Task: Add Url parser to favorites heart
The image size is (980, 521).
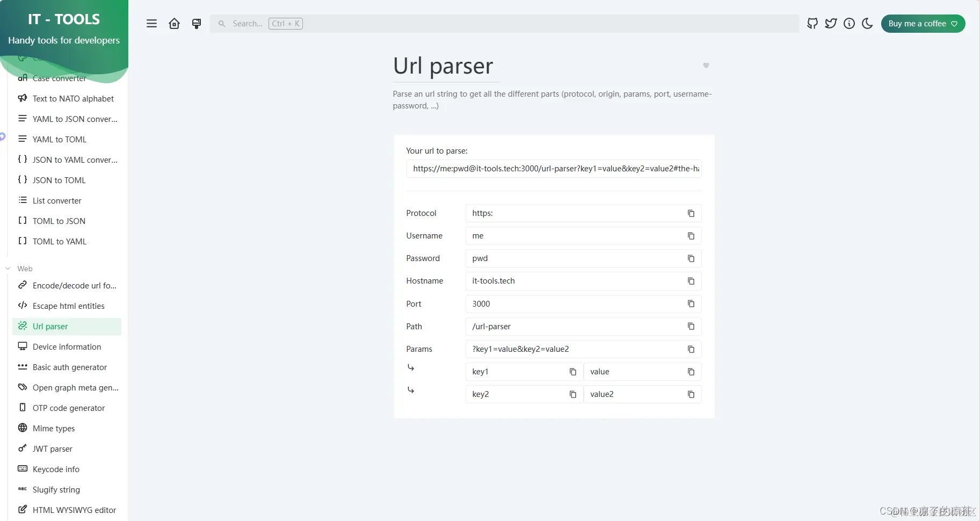Action: click(706, 66)
